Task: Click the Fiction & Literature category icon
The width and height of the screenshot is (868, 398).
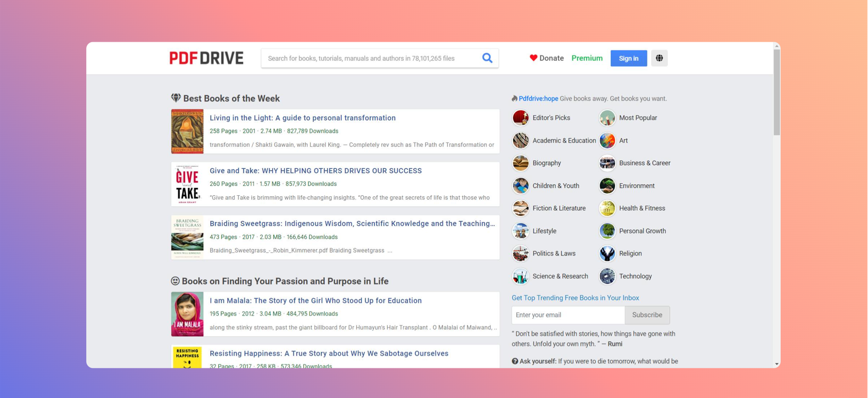Action: pyautogui.click(x=521, y=208)
